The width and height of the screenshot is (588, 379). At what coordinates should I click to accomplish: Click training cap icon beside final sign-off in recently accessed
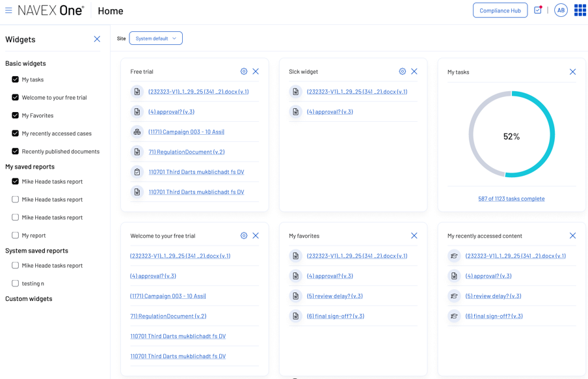pyautogui.click(x=454, y=316)
